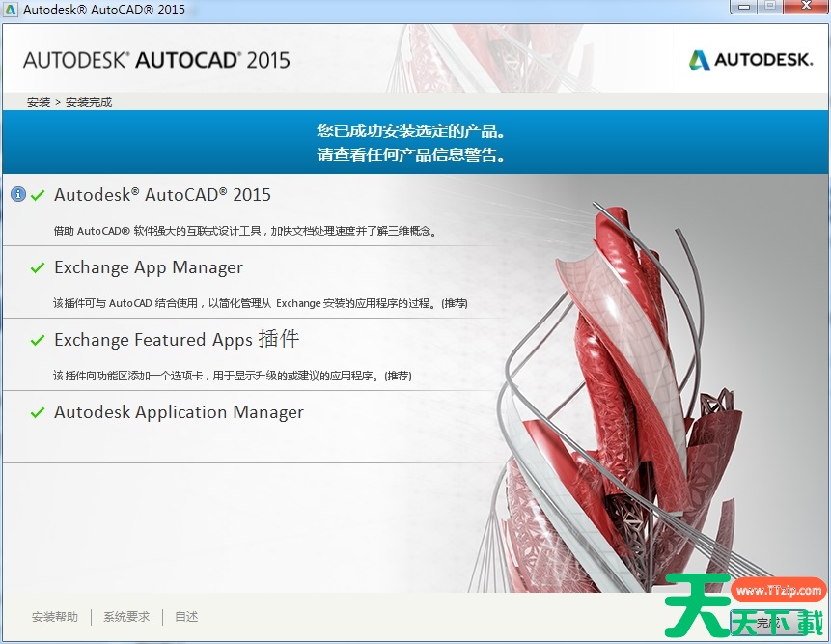
Task: Select the Exchange App Manager entry
Action: 148,267
